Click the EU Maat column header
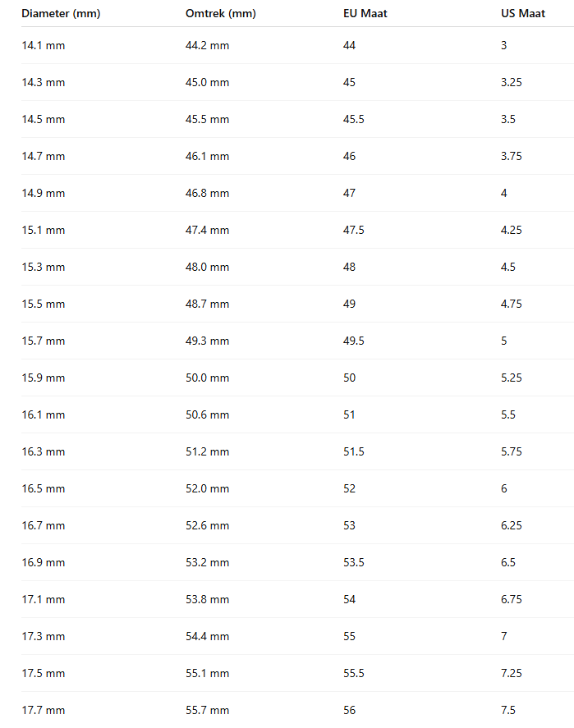The width and height of the screenshot is (574, 728). tap(365, 13)
